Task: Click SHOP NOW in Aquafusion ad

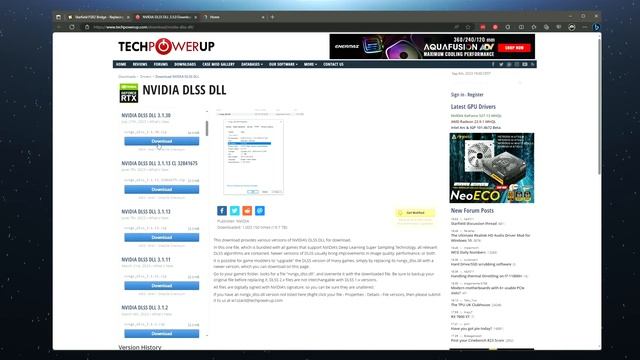Action: [x=514, y=48]
